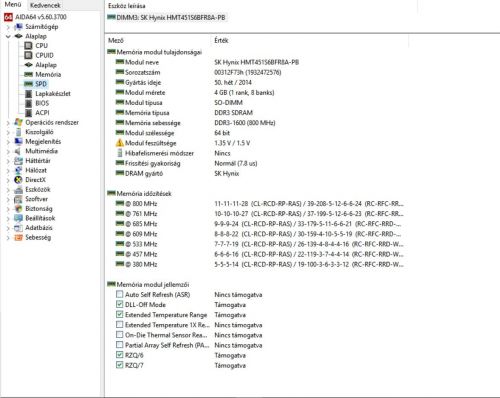
Task: Click the DirectX icon
Action: tap(18, 180)
